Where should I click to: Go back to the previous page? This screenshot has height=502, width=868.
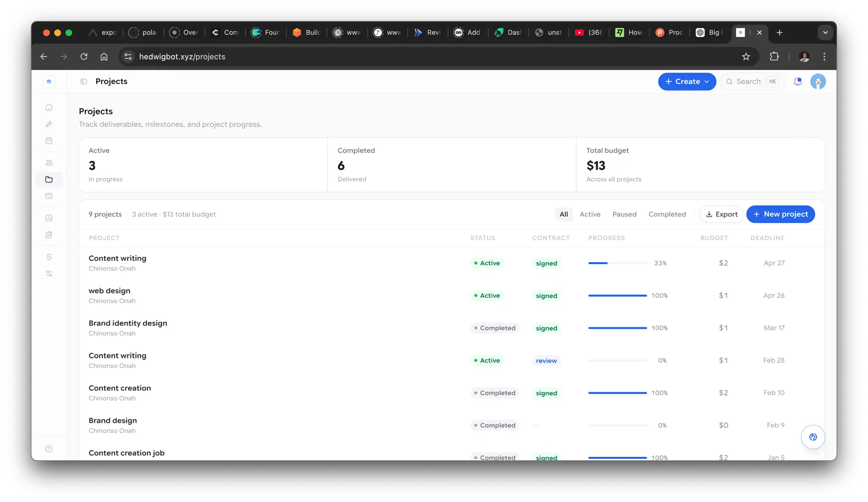(44, 56)
